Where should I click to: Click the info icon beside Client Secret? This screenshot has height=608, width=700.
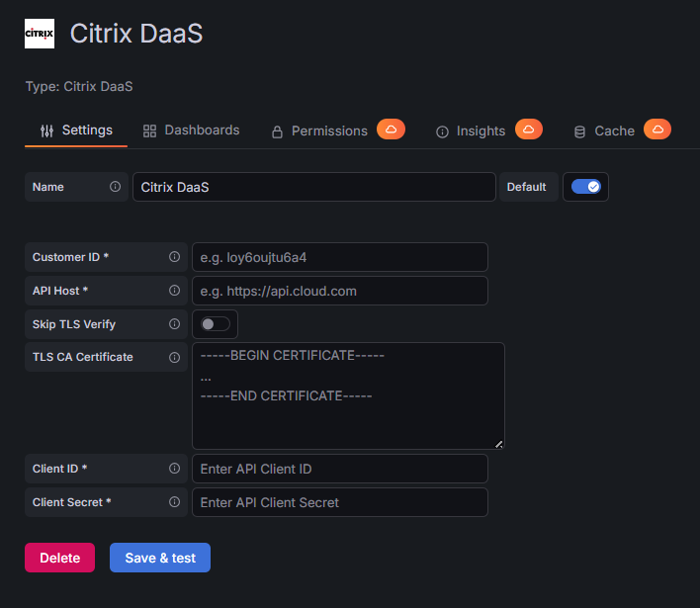(x=175, y=502)
